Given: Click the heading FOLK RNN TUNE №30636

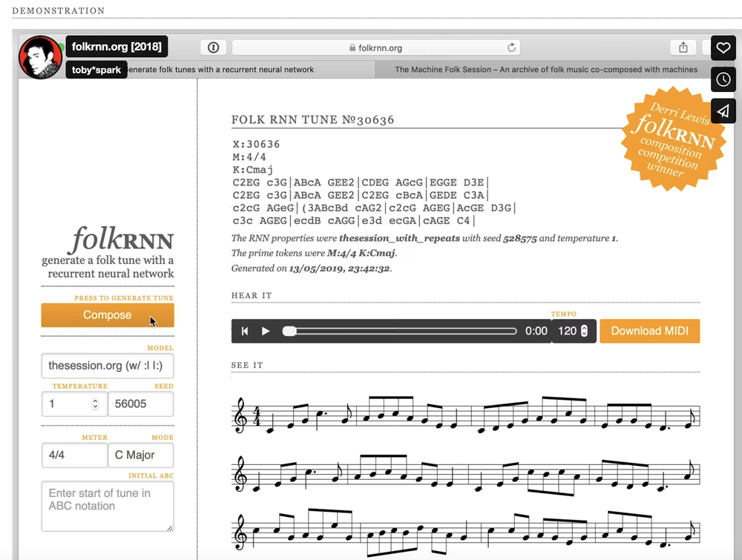Looking at the screenshot, I should point(312,119).
